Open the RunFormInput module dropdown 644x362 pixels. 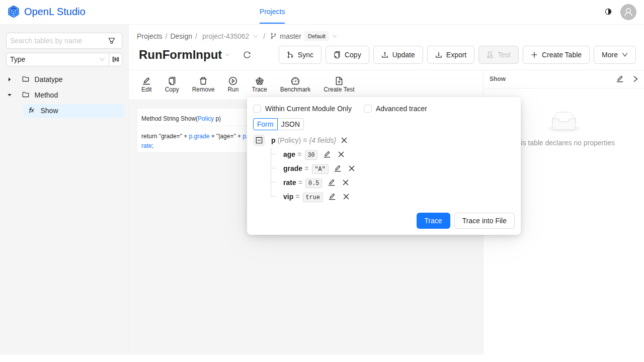(x=227, y=55)
